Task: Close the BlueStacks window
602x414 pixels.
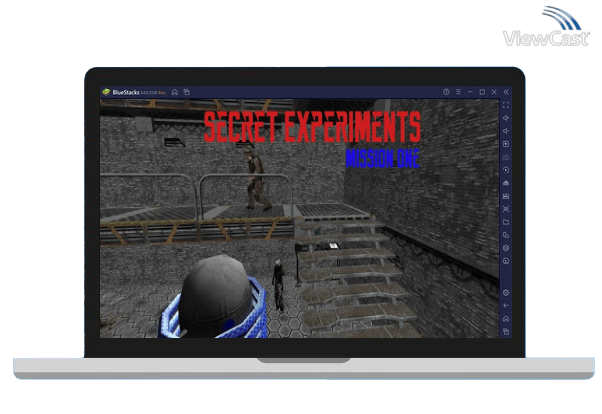Action: [x=494, y=92]
